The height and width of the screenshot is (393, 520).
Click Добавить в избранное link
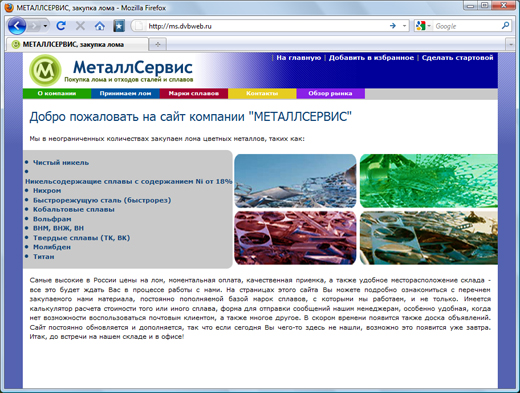(371, 58)
